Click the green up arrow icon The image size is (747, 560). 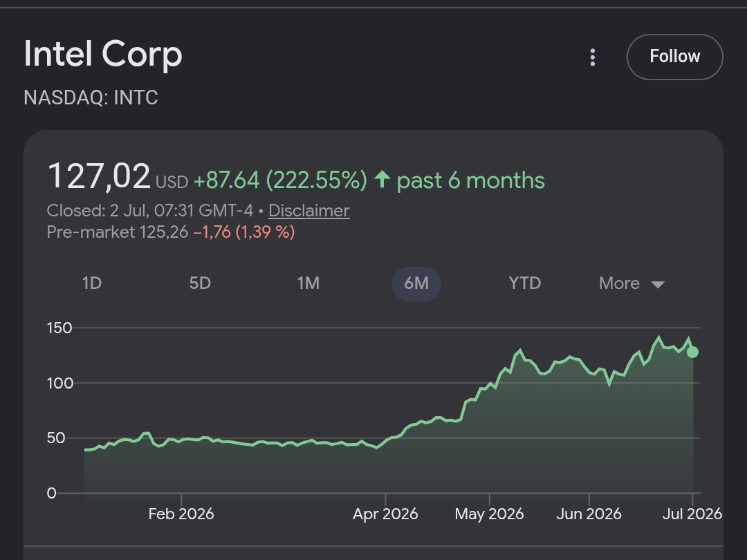pos(382,179)
